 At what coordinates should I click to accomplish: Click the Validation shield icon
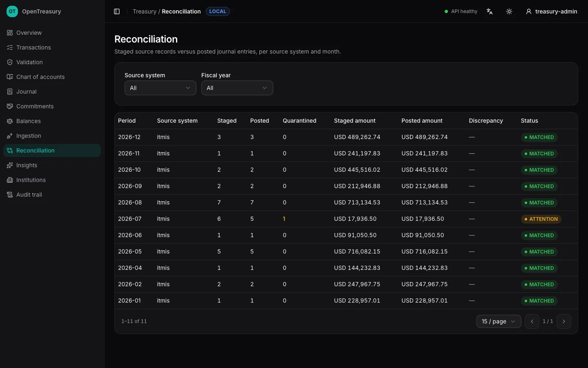click(x=10, y=62)
